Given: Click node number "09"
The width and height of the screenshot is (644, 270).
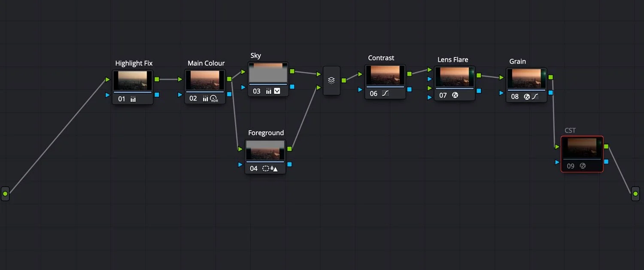Looking at the screenshot, I should [570, 166].
